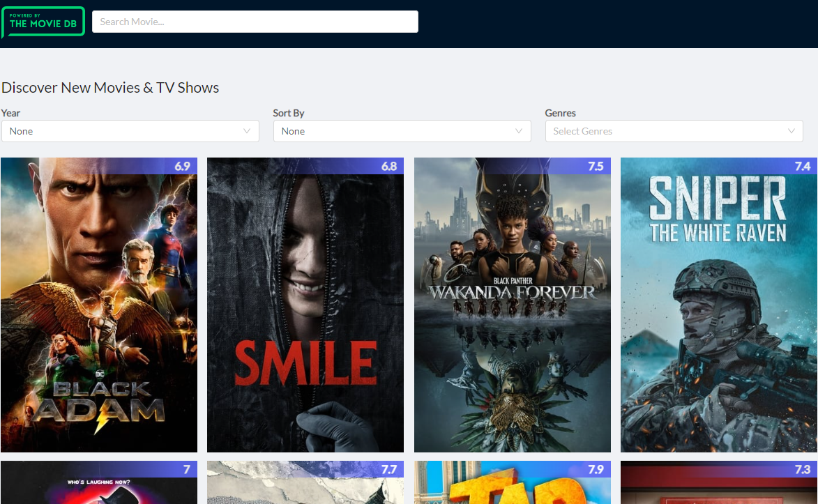Click The Movie DB logo
The width and height of the screenshot is (818, 504).
tap(43, 22)
